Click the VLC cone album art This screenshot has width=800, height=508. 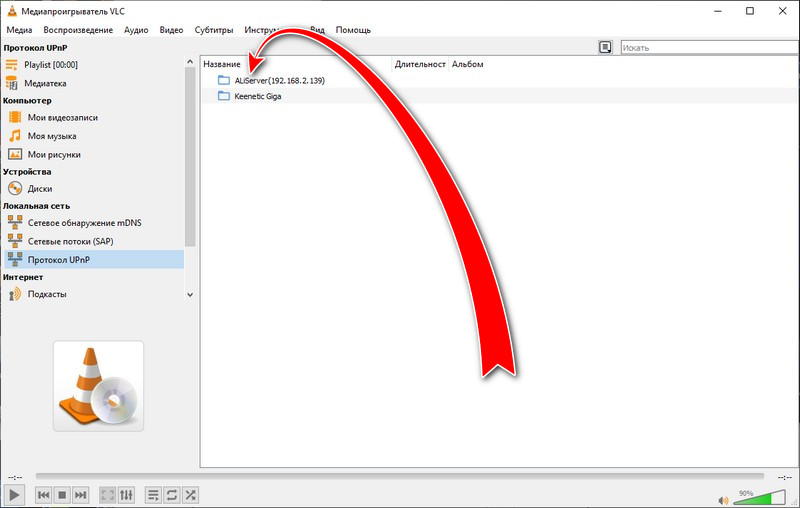click(98, 386)
